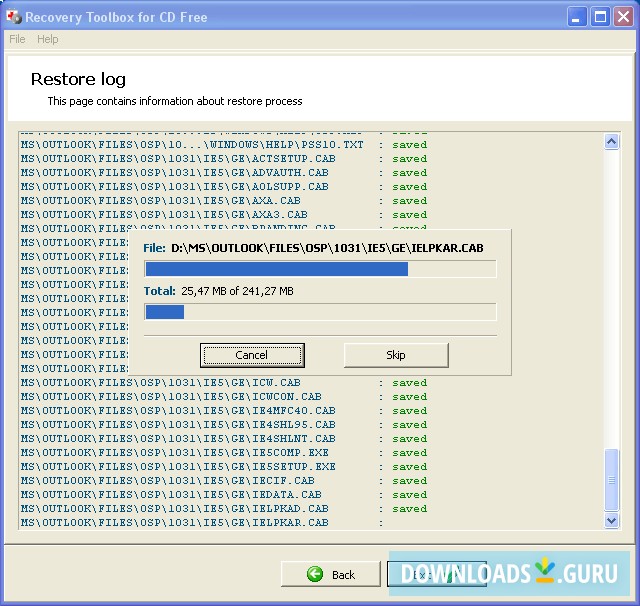Open the Help menu
This screenshot has width=640, height=606.
[48, 39]
